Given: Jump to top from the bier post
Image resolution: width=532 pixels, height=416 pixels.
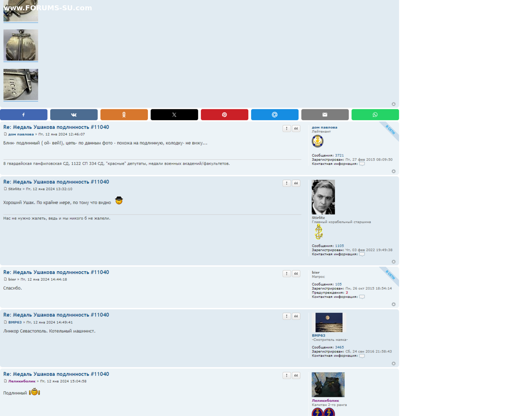Looking at the screenshot, I should [393, 304].
